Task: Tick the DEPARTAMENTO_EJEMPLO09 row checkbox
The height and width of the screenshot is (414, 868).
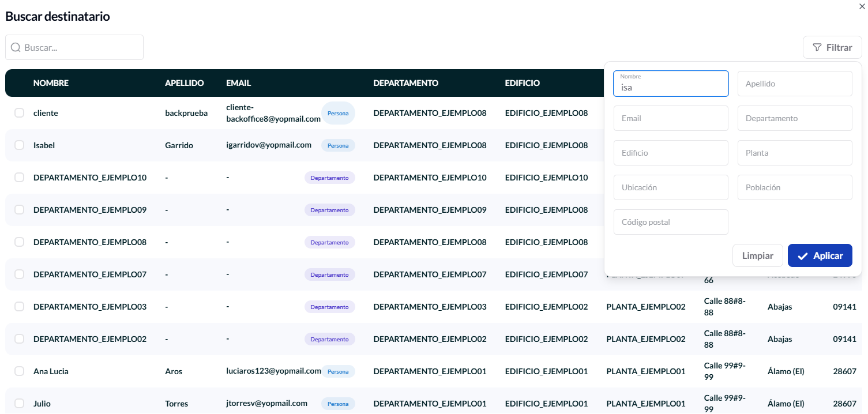Action: pyautogui.click(x=19, y=210)
